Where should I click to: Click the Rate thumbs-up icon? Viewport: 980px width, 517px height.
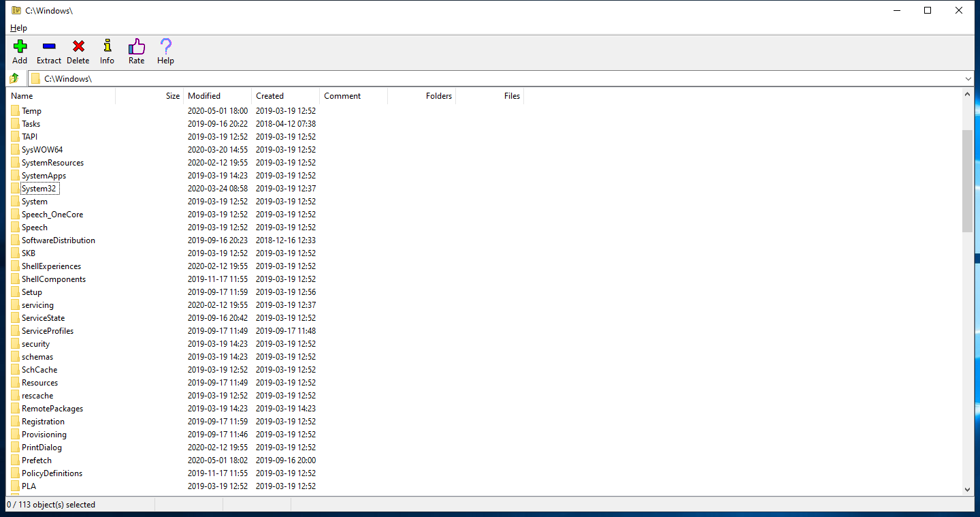[136, 47]
